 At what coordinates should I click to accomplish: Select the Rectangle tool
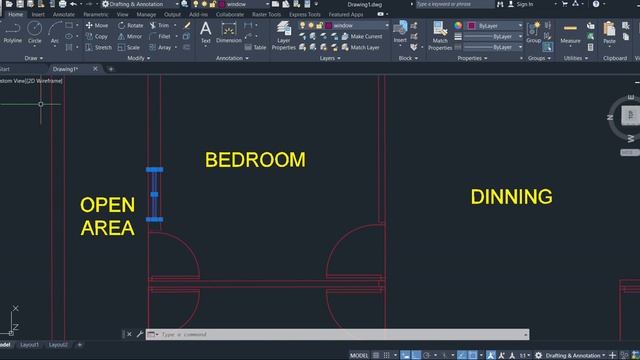coord(69,25)
